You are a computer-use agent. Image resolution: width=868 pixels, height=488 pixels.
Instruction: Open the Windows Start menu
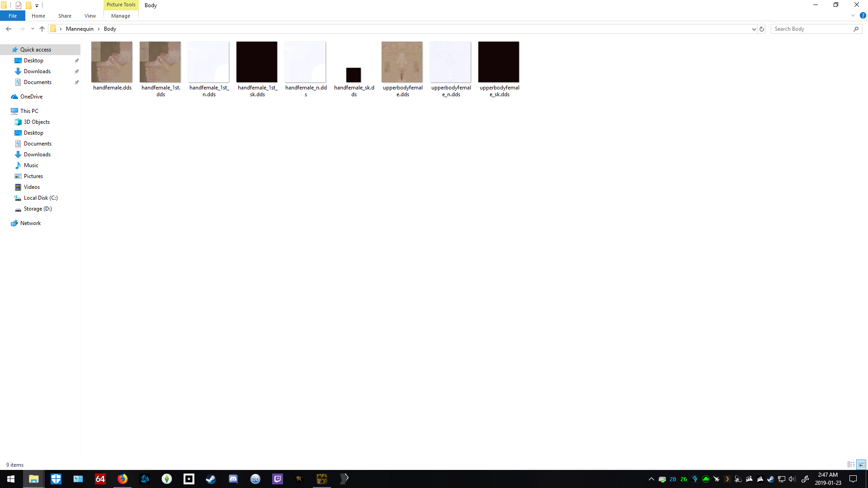(x=11, y=479)
